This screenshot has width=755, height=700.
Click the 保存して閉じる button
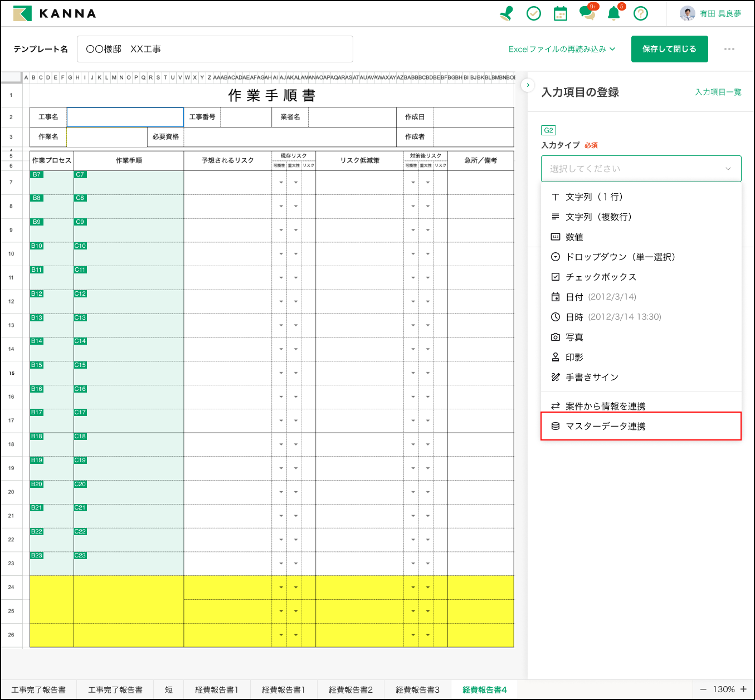[x=669, y=49]
